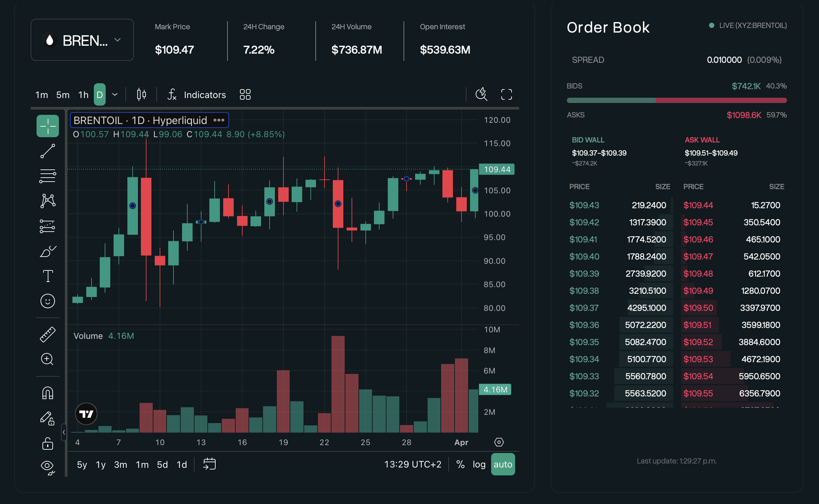Open the emoji icons tool
This screenshot has width=819, height=504.
(48, 301)
